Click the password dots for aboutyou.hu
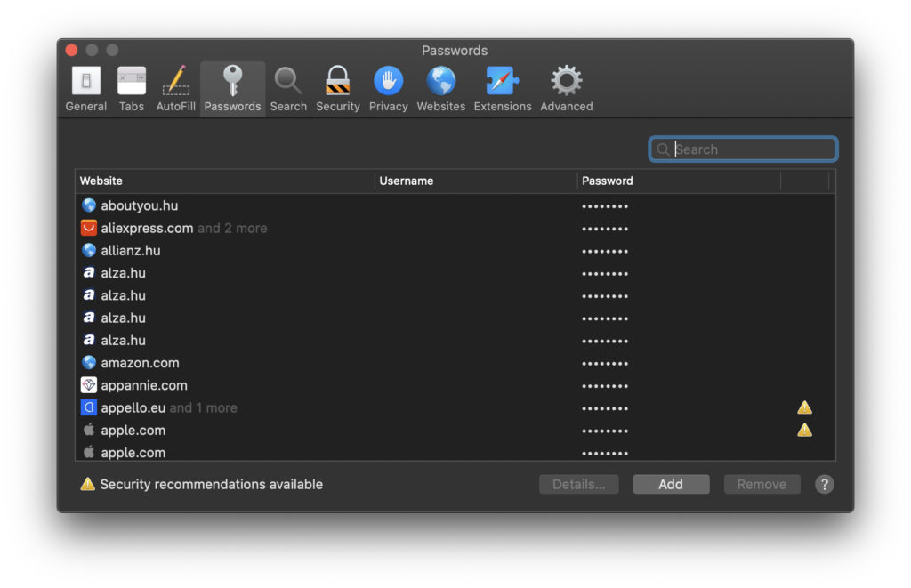This screenshot has width=911, height=588. click(x=605, y=206)
